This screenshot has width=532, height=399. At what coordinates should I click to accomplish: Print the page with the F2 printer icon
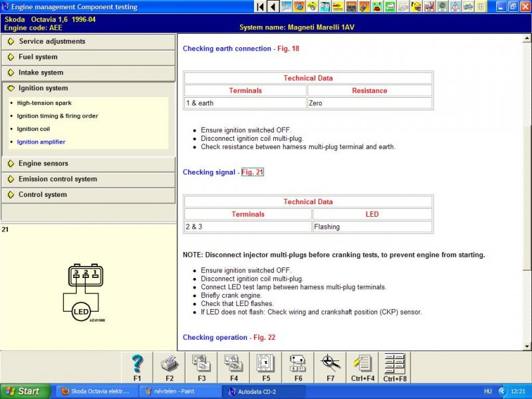170,368
